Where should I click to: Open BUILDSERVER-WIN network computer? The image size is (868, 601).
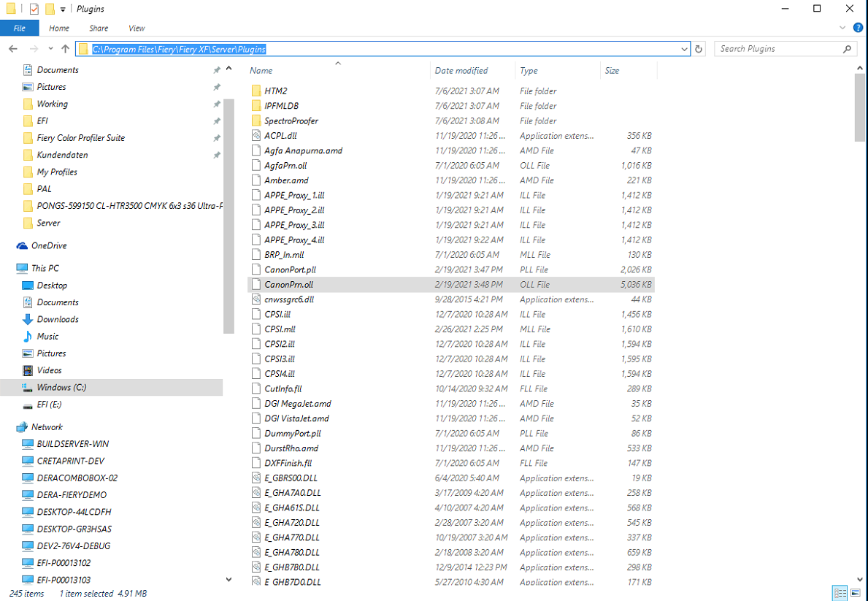coord(72,444)
